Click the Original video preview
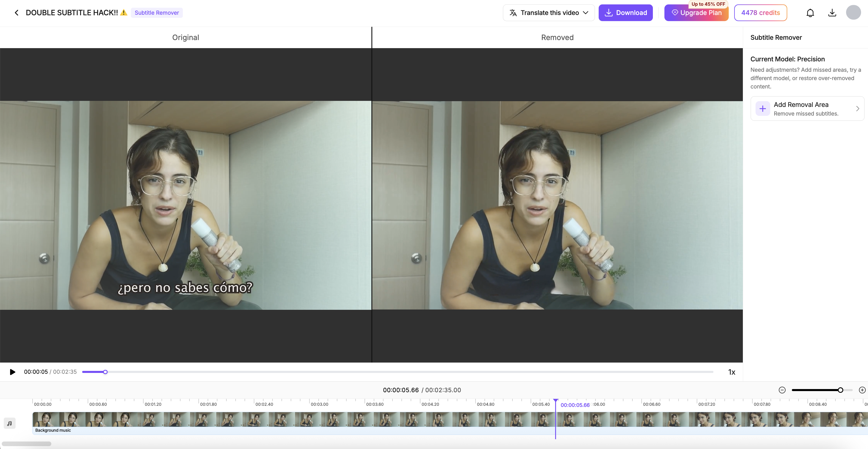The image size is (868, 449). pyautogui.click(x=186, y=205)
